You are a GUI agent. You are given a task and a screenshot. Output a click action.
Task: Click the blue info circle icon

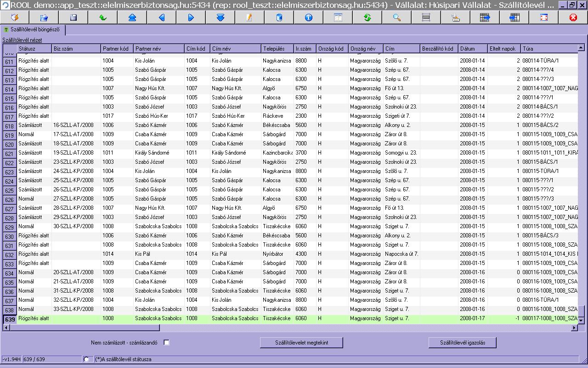pos(308,17)
